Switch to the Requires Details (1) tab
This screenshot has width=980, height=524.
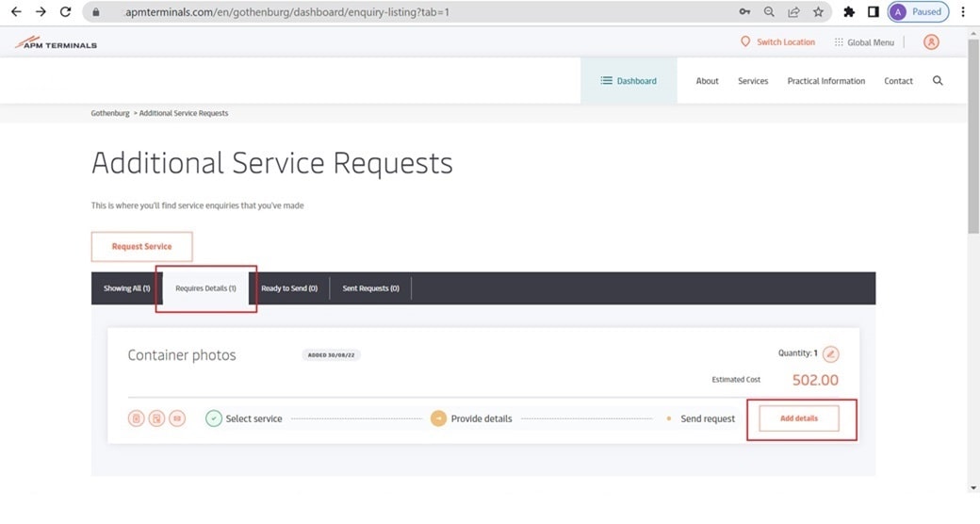tap(205, 288)
